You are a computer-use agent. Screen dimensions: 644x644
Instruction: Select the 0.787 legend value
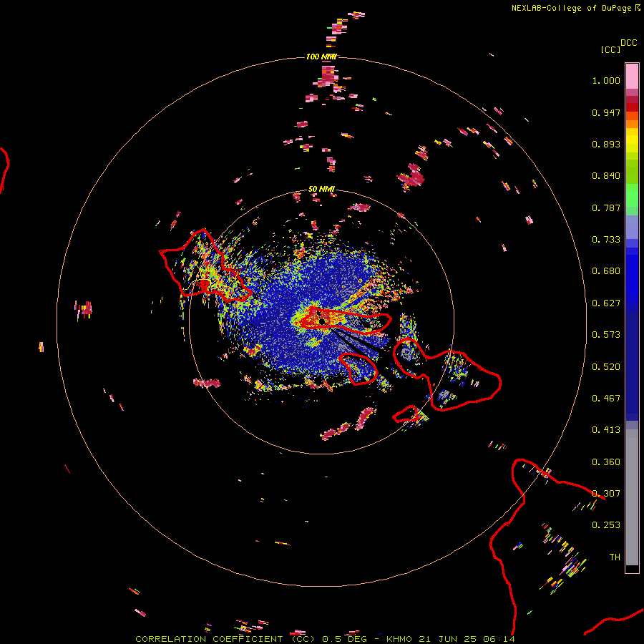click(x=606, y=208)
